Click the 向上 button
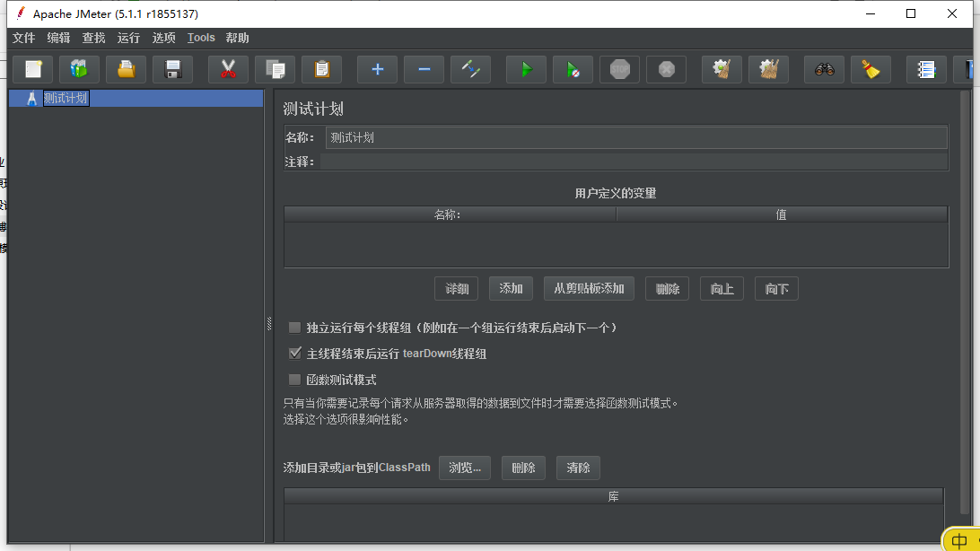This screenshot has width=980, height=551. pos(722,289)
